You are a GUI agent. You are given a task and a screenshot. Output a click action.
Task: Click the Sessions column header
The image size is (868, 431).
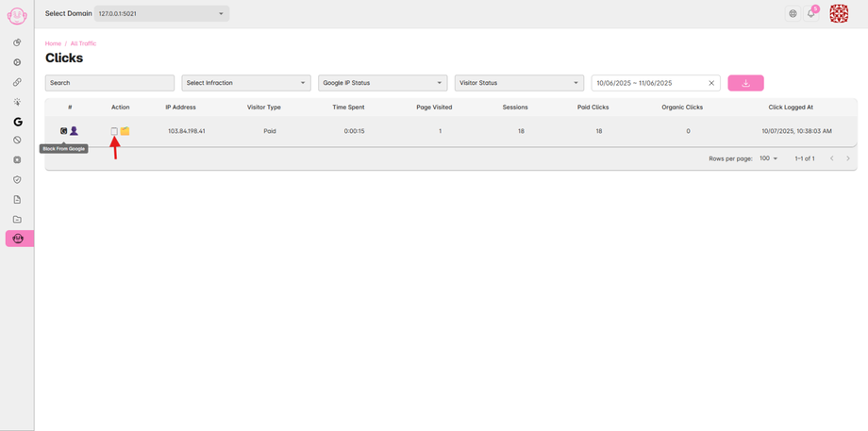[515, 108]
